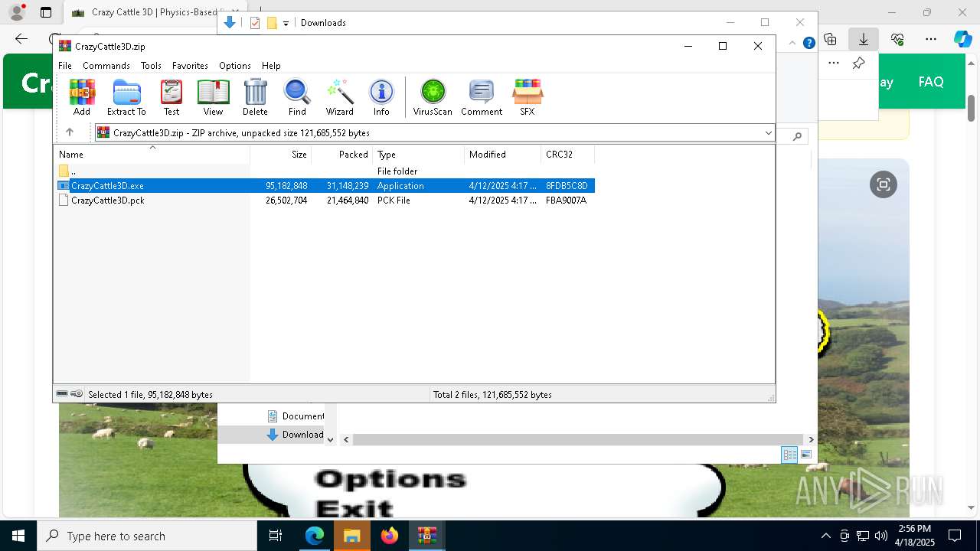Screen dimensions: 980x551
Task: Click the Add toolbar icon in WinRAR
Action: tap(82, 97)
